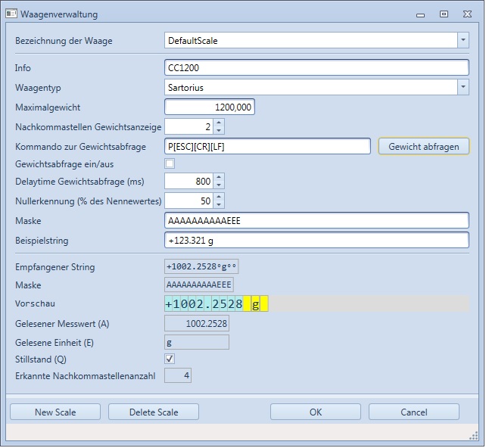This screenshot has width=486, height=448.
Task: Decrease Delaytime Gewichtsabfrage using down arrow
Action: [219, 186]
